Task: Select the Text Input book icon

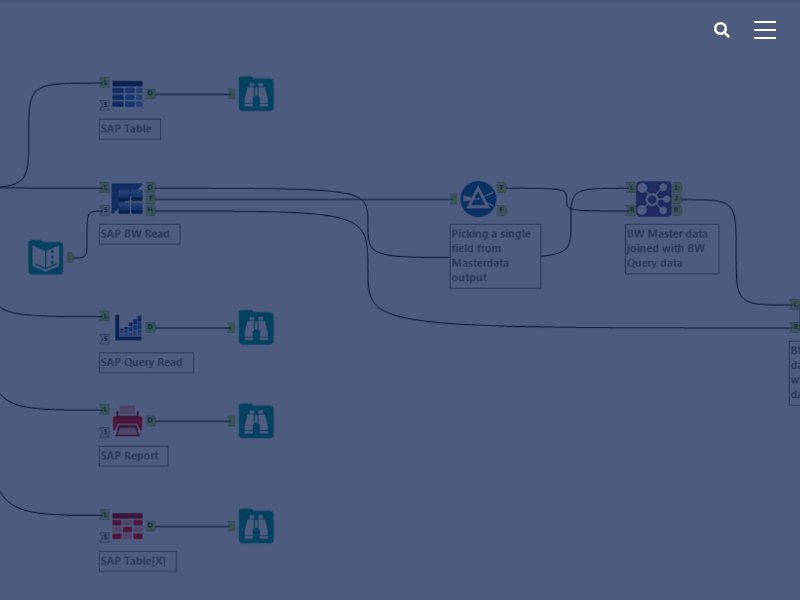Action: point(46,257)
